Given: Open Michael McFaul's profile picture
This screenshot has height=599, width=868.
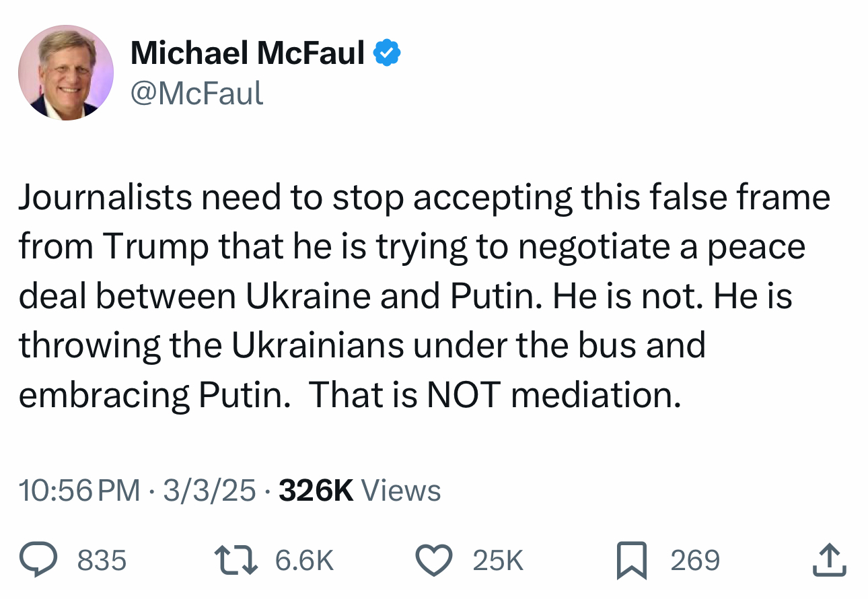Looking at the screenshot, I should 66,73.
